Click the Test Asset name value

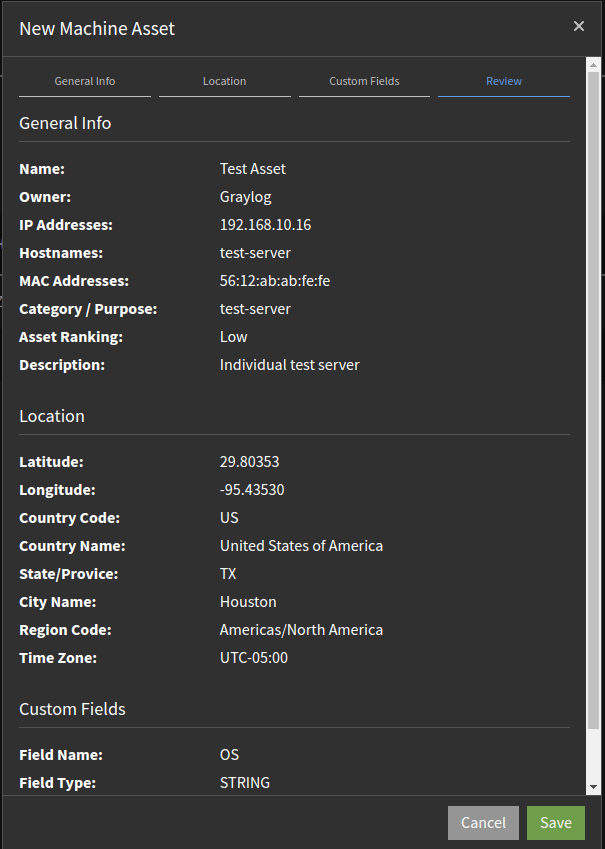(x=253, y=169)
